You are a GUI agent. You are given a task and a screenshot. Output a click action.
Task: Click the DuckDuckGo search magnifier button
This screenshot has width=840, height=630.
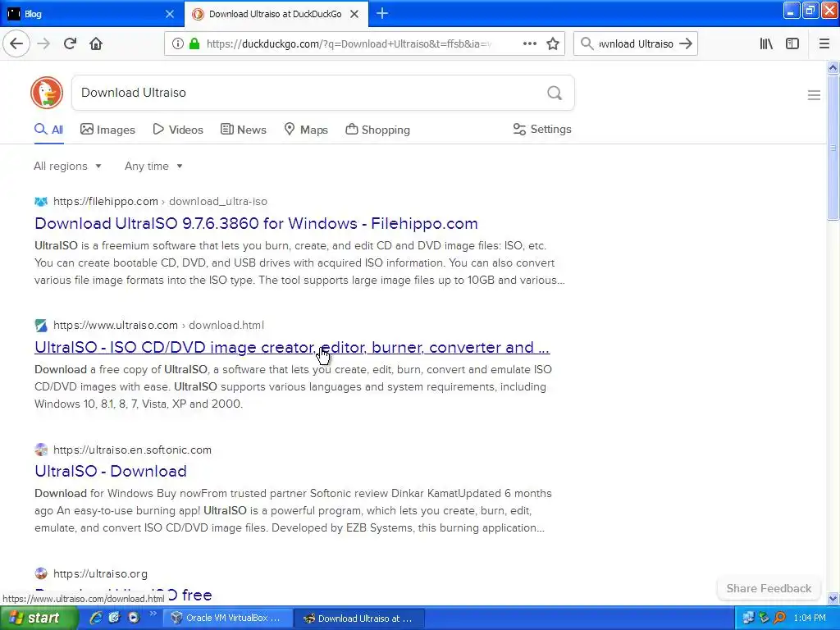(x=555, y=93)
